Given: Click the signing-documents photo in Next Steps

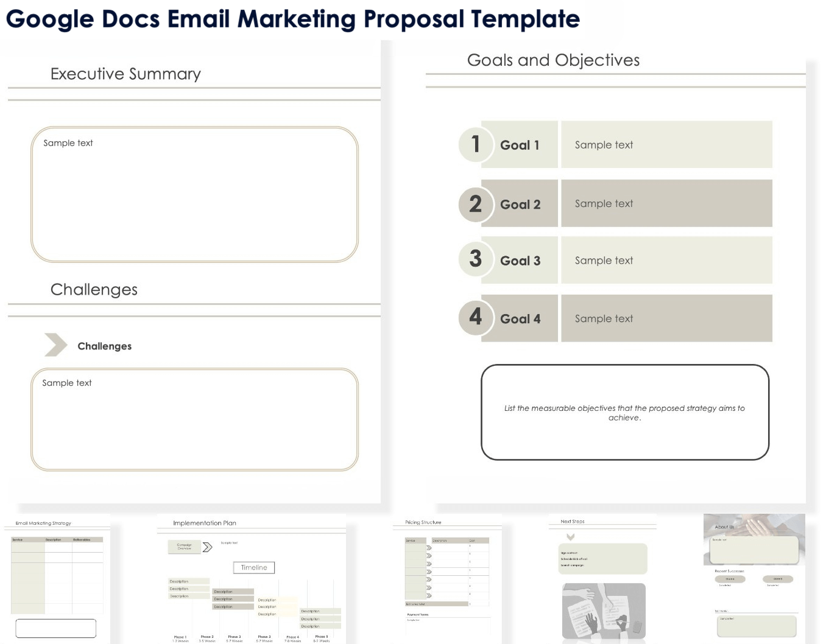Looking at the screenshot, I should pos(604,611).
